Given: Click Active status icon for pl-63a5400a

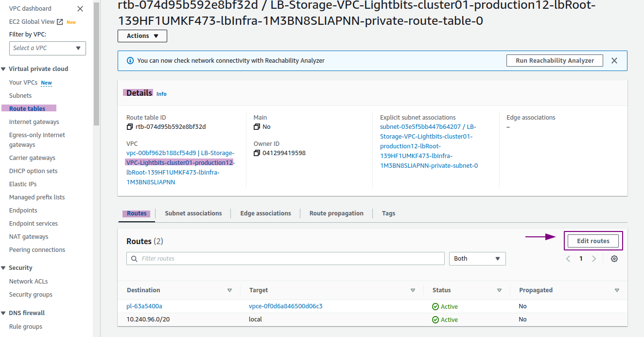Looking at the screenshot, I should (x=435, y=307).
